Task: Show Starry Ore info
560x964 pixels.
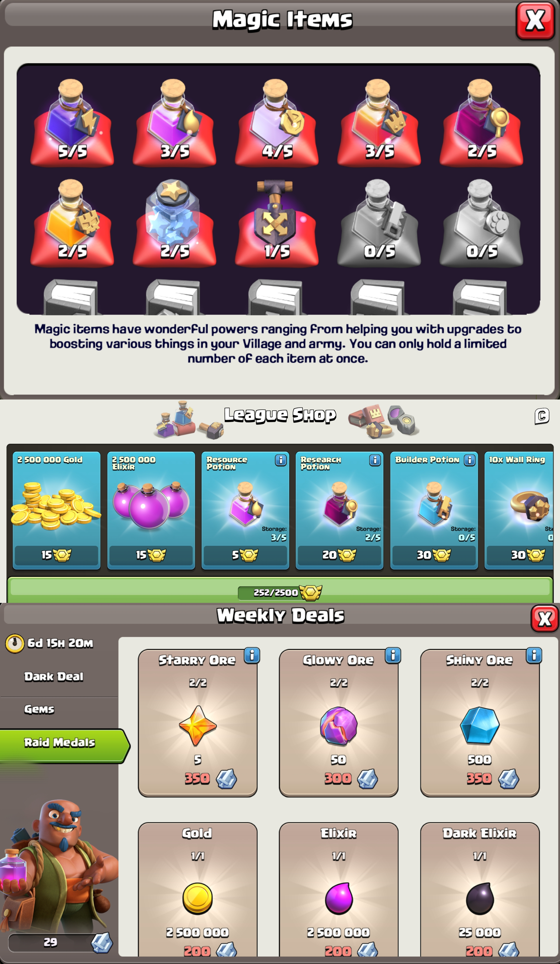Action: point(252,656)
